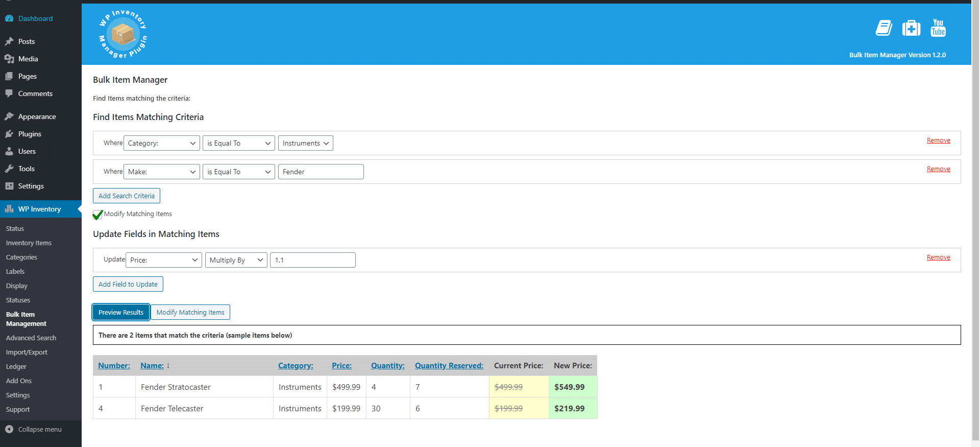The width and height of the screenshot is (980, 447).
Task: Open Display submenu item
Action: click(17, 286)
